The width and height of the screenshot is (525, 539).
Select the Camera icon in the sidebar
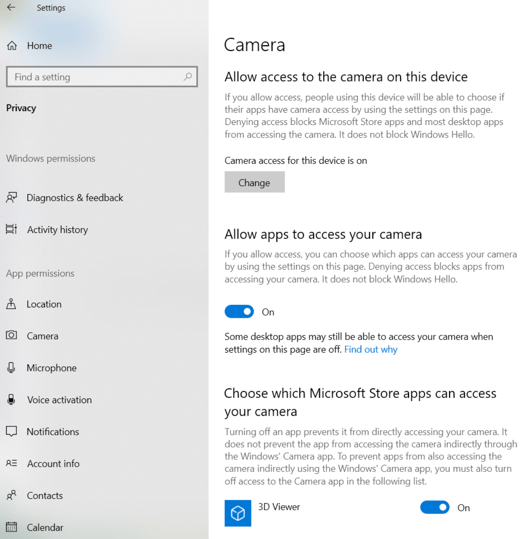point(11,335)
